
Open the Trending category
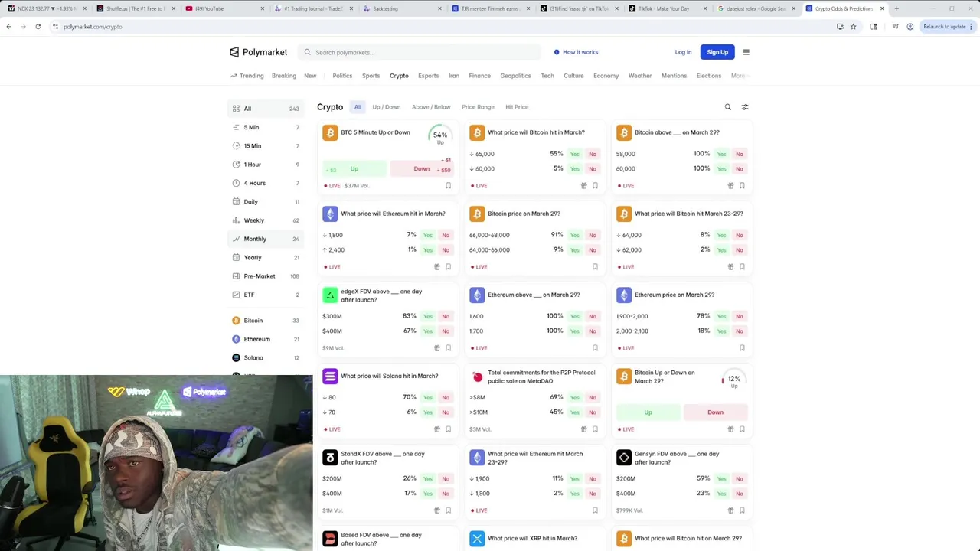coord(247,76)
